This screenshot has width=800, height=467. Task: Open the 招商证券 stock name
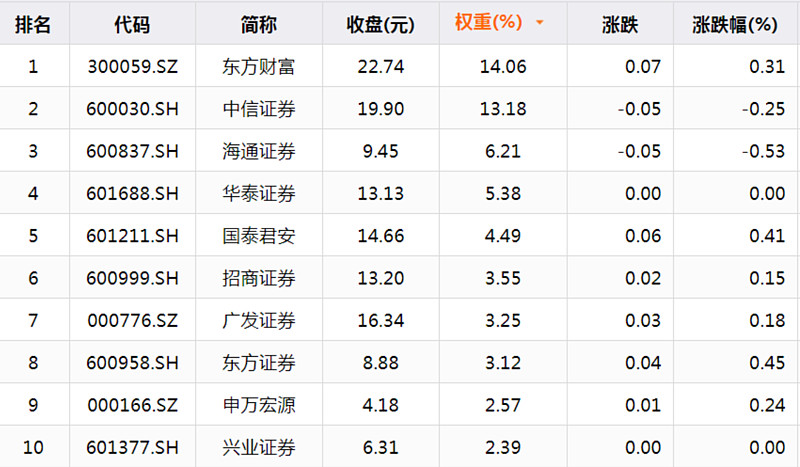[259, 279]
